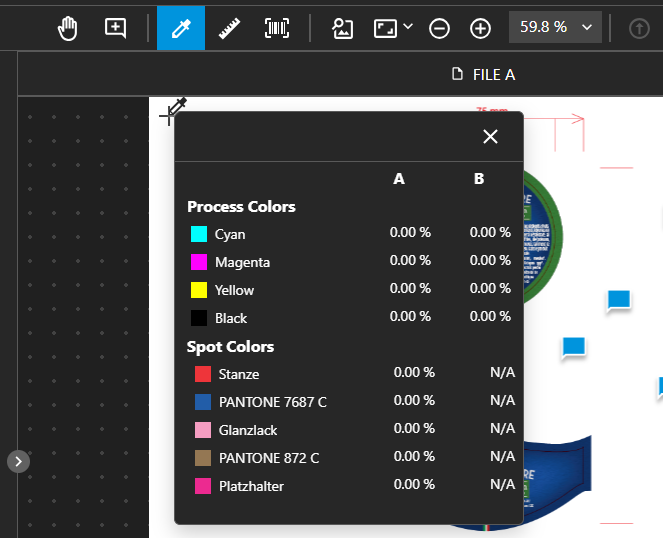Switch to the FILE A tab
The height and width of the screenshot is (538, 663).
483,74
